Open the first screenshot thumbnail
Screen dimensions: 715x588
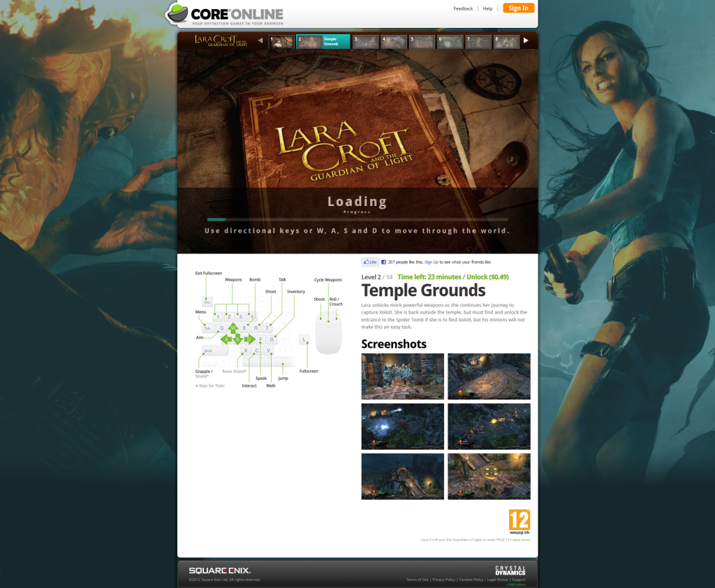402,376
